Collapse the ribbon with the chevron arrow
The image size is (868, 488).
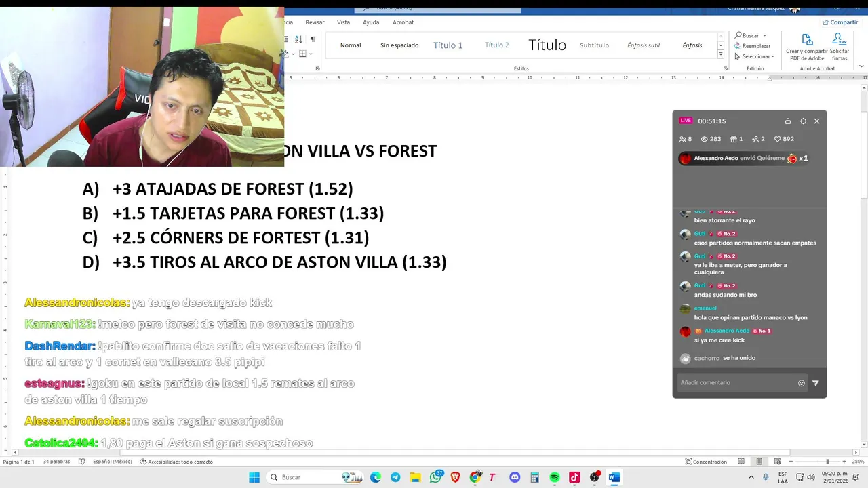861,66
